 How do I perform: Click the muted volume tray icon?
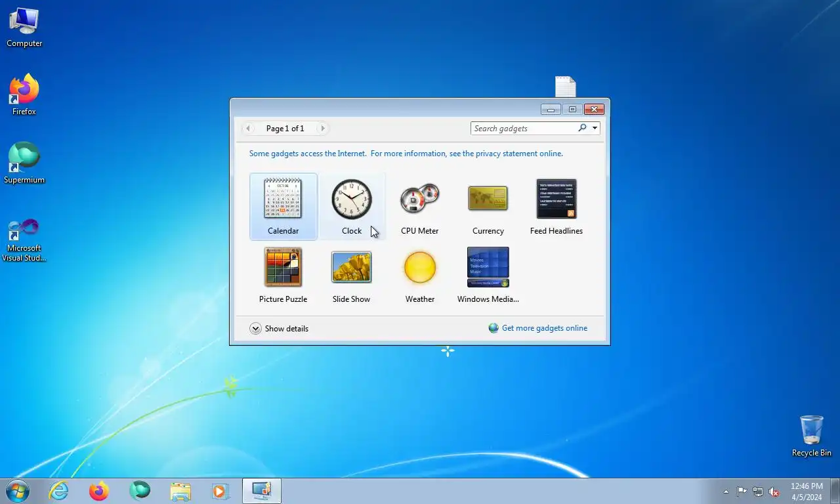[774, 492]
